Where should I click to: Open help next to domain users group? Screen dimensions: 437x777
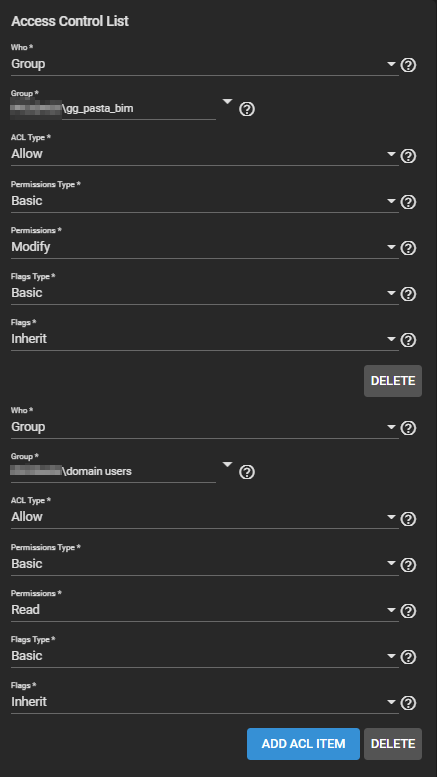247,472
